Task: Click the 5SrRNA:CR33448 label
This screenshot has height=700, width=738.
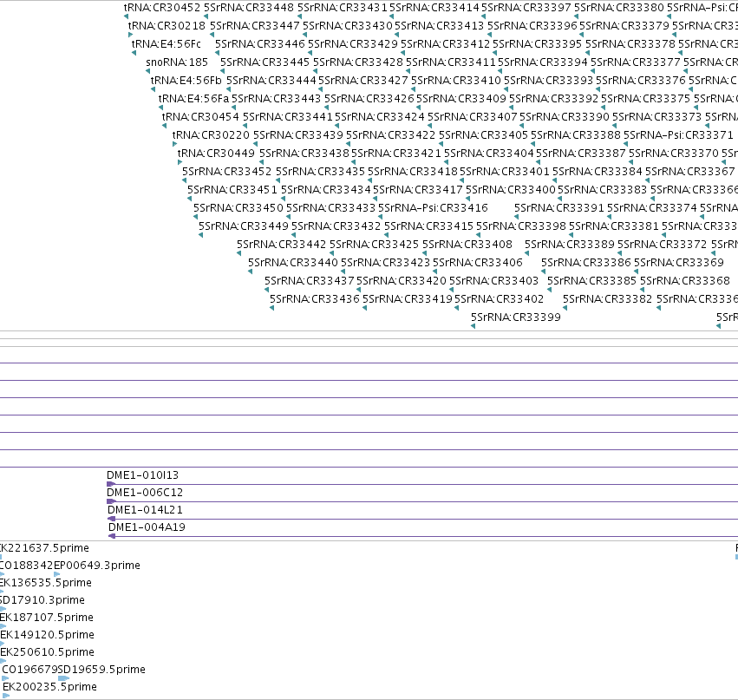Action: 249,8
